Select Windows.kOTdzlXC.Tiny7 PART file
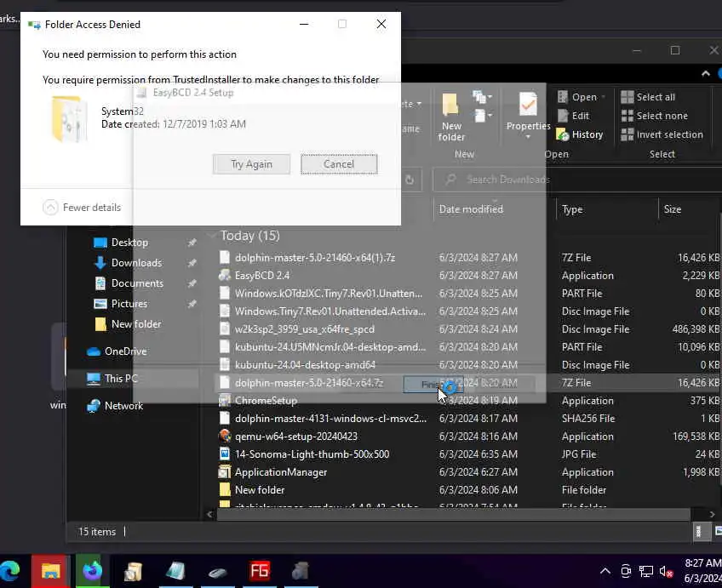 [329, 294]
